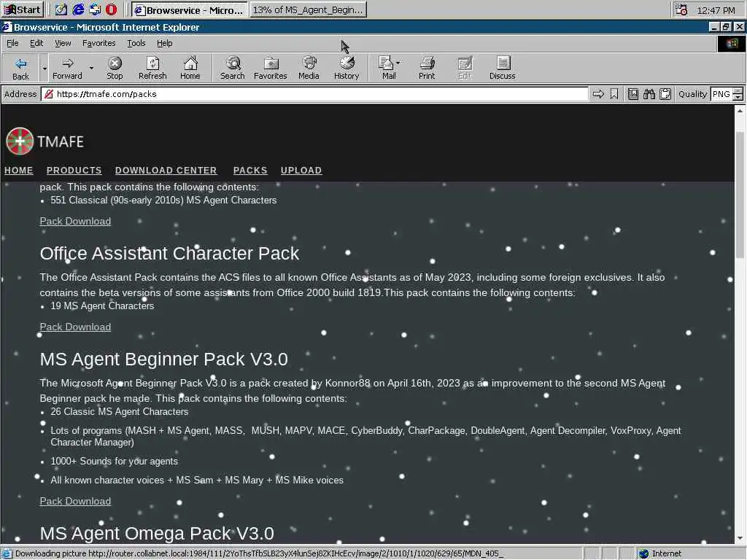This screenshot has width=747, height=560.
Task: Click the clipboard paste icon in address toolbar
Action: click(x=665, y=94)
